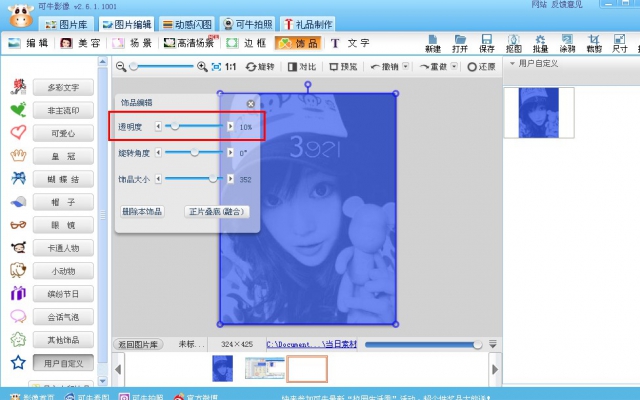Viewport: 640px width, 400px height.
Task: Open the 可牛拍照 tab
Action: tap(248, 24)
